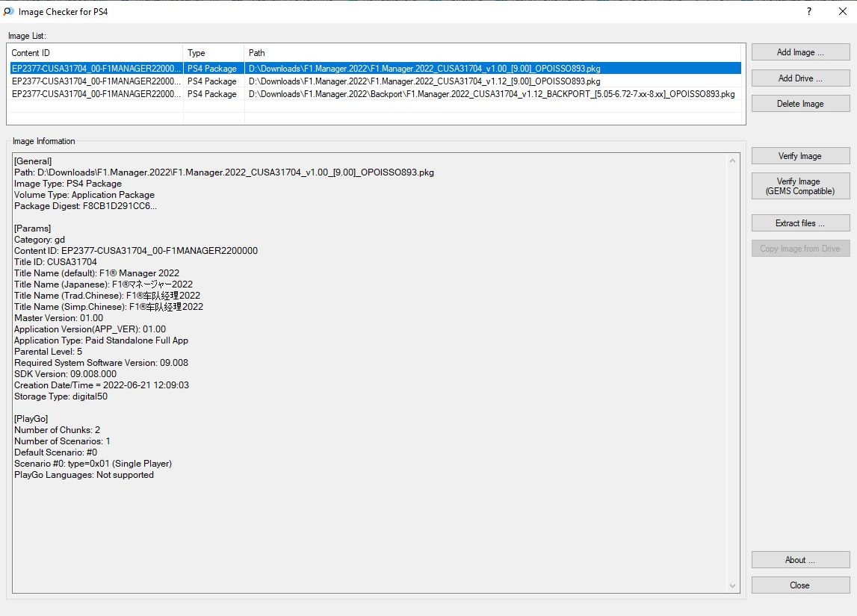Sort by the Content ID column header

pyautogui.click(x=95, y=53)
